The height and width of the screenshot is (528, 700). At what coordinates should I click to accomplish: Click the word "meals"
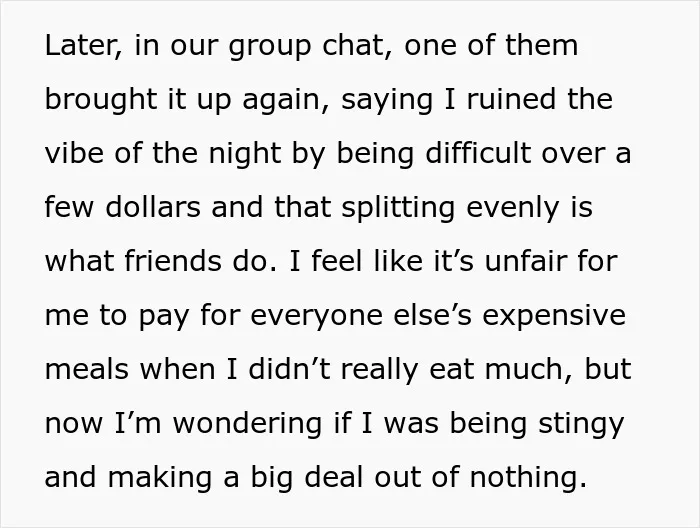click(87, 369)
